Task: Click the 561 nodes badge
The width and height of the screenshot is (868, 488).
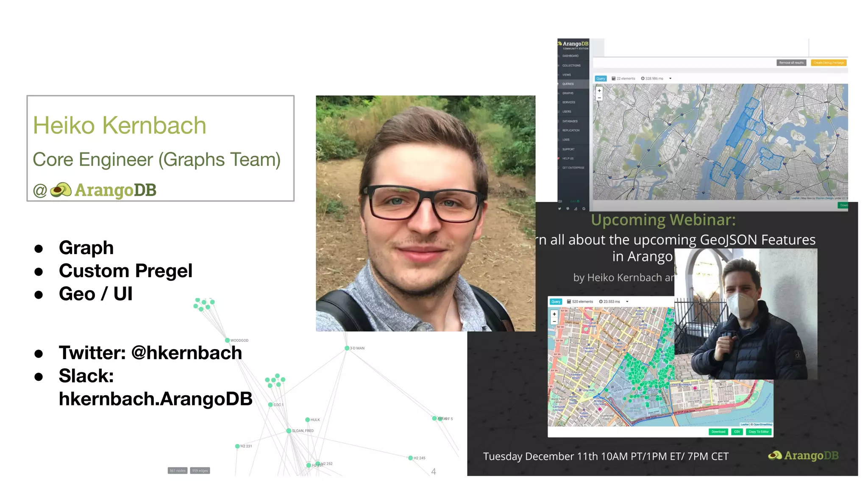Action: click(x=178, y=471)
